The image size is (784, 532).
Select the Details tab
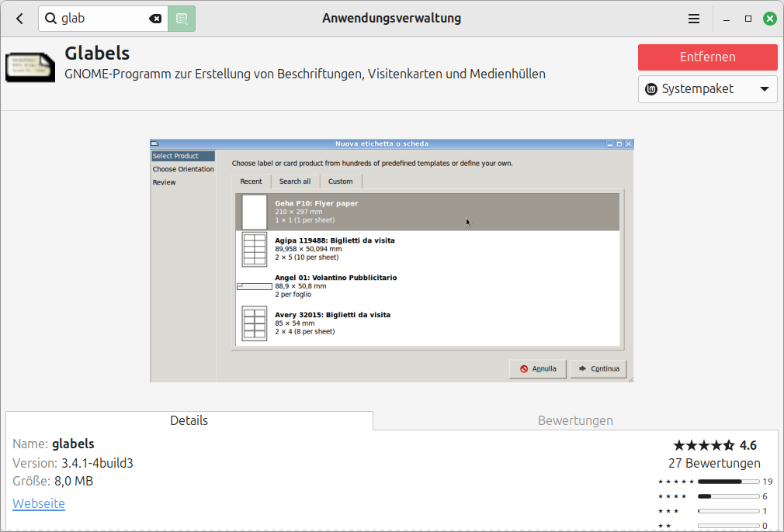[189, 420]
